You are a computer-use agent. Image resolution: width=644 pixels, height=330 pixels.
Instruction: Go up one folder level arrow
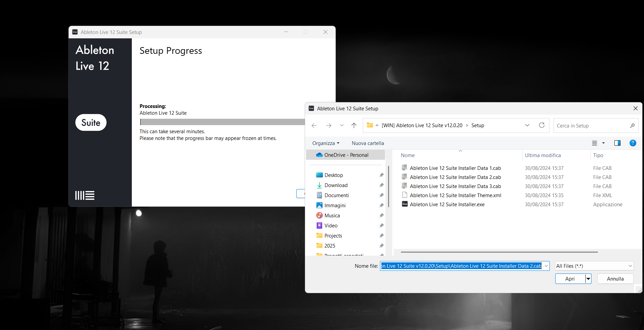[x=354, y=125]
